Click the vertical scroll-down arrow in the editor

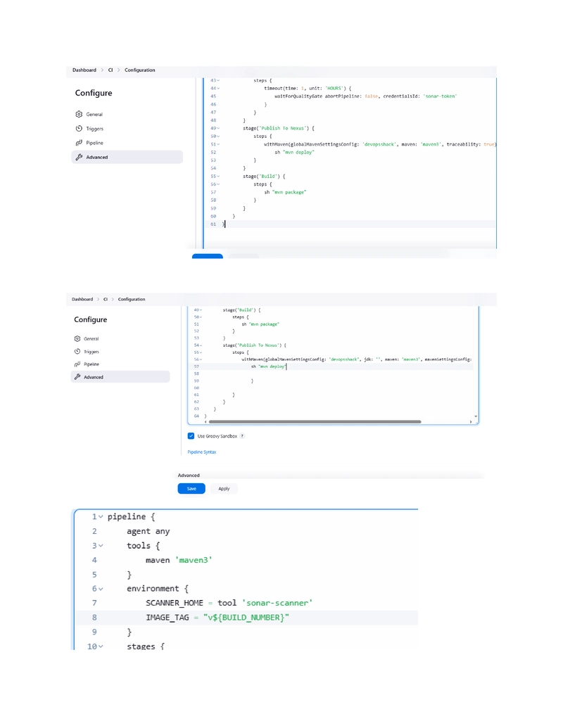click(476, 416)
